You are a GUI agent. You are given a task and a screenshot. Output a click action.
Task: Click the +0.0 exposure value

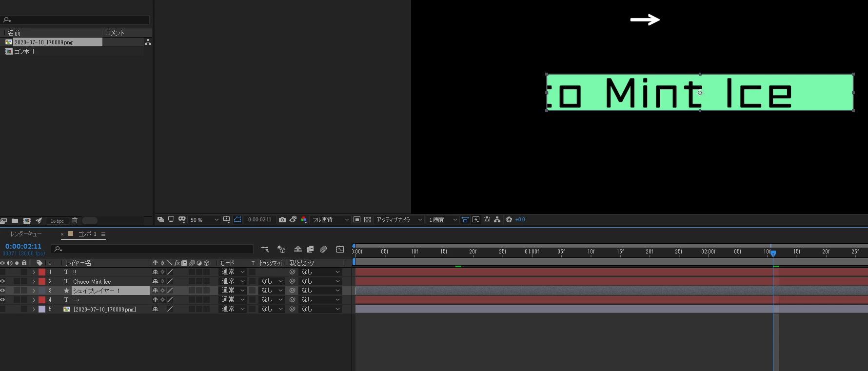tap(520, 220)
